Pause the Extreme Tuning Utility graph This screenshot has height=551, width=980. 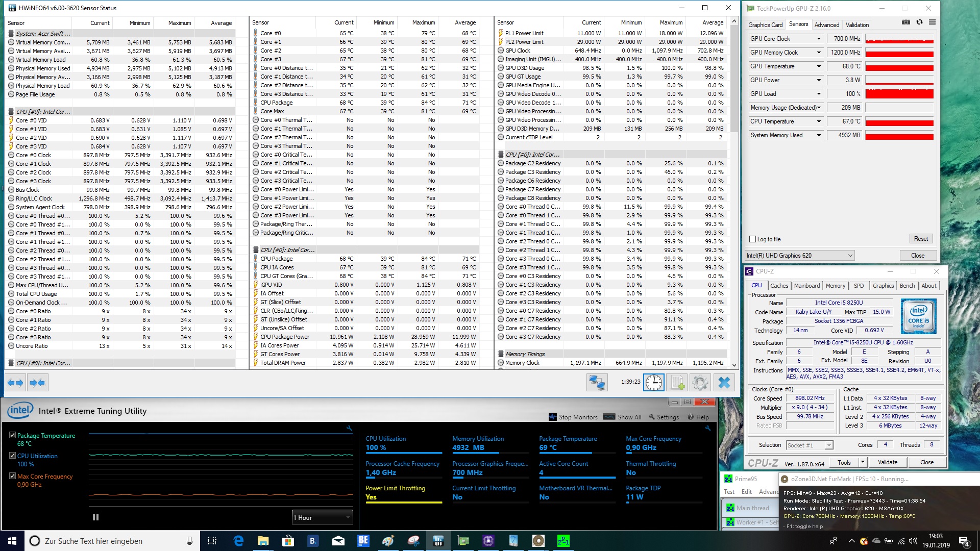[x=95, y=517]
